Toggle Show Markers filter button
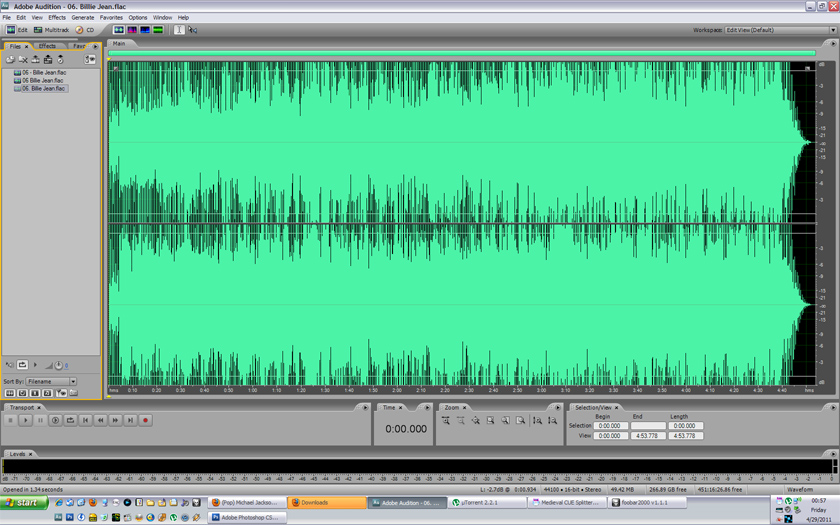The height and width of the screenshot is (525, 840). click(x=61, y=393)
